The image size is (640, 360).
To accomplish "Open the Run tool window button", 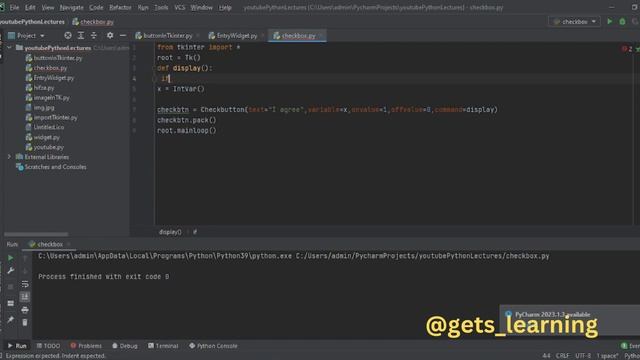I will (17, 346).
